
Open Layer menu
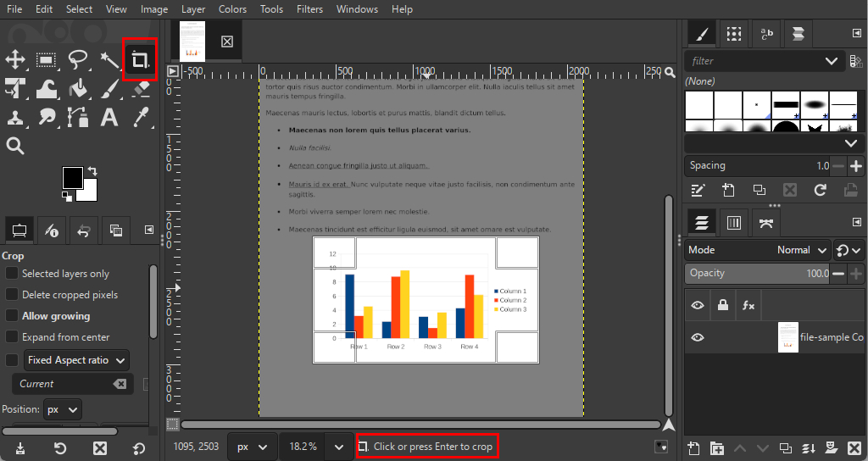[x=193, y=9]
